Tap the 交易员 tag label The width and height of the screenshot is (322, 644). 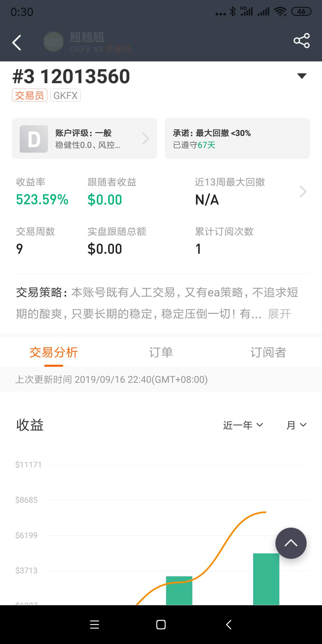tap(30, 95)
